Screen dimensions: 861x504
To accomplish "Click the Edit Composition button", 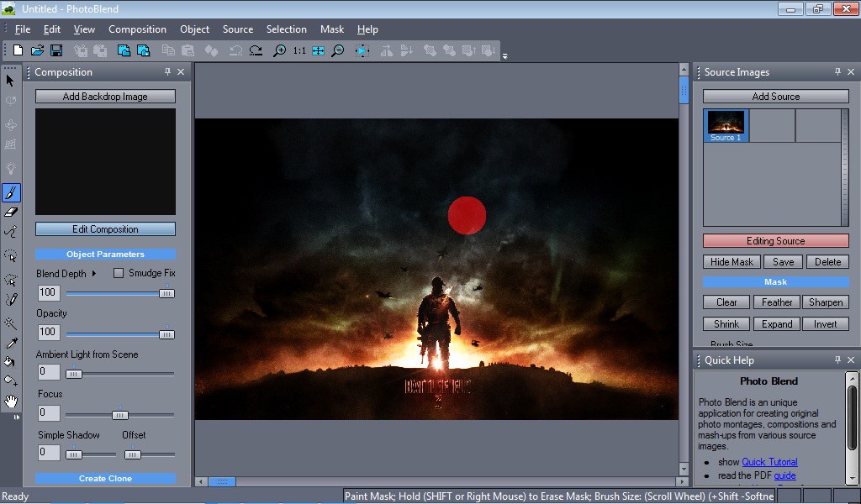I will [105, 229].
